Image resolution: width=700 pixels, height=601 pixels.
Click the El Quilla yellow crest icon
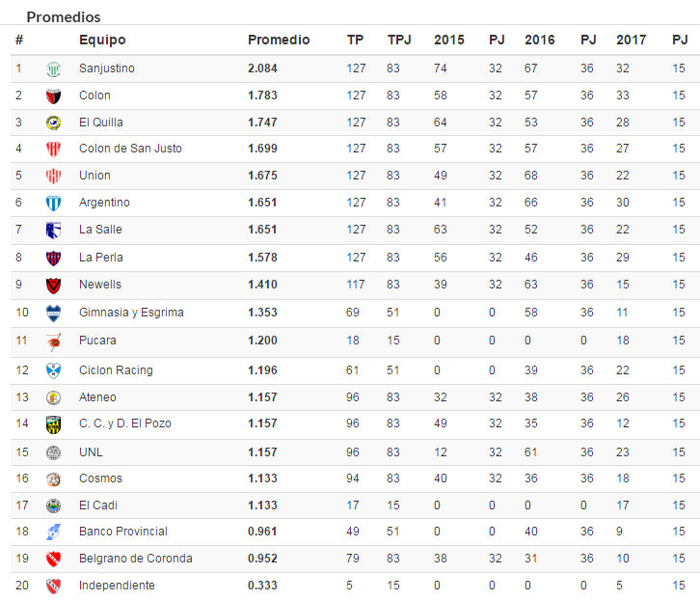(54, 123)
